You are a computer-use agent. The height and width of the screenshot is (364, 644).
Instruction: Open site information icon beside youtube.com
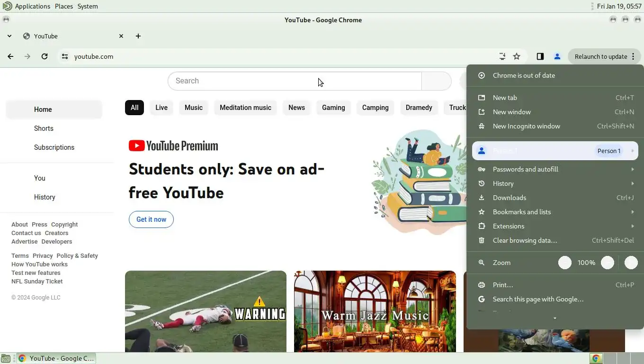point(65,56)
